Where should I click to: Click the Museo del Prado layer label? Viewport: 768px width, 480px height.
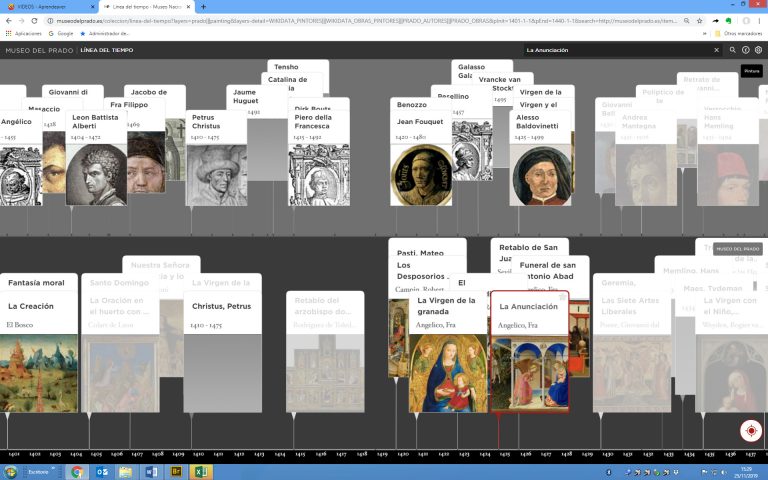coord(738,249)
